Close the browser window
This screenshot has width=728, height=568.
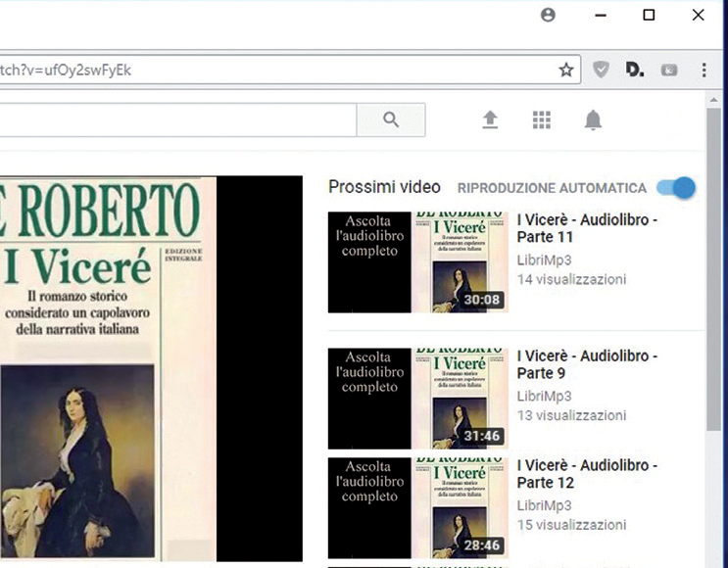pyautogui.click(x=698, y=16)
